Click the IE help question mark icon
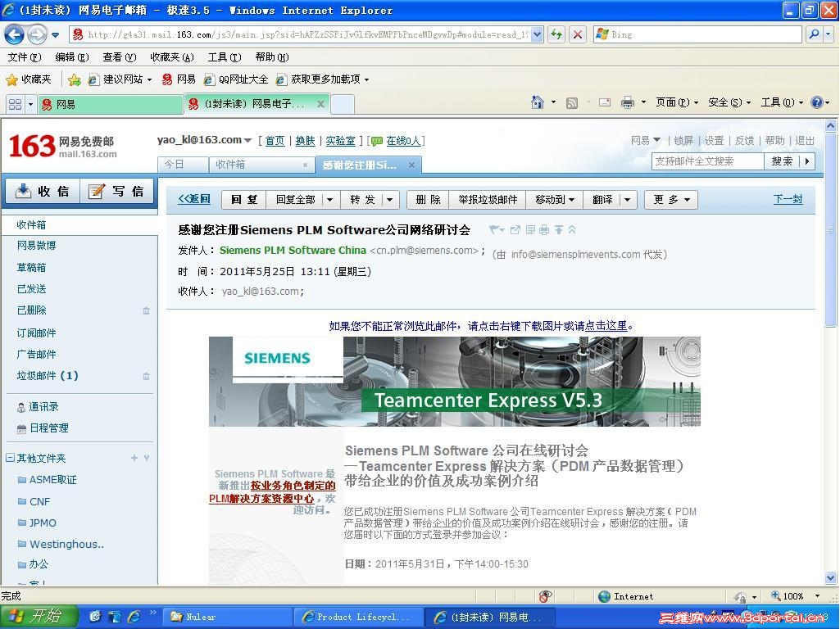Viewport: 840px width, 629px height. tap(816, 102)
